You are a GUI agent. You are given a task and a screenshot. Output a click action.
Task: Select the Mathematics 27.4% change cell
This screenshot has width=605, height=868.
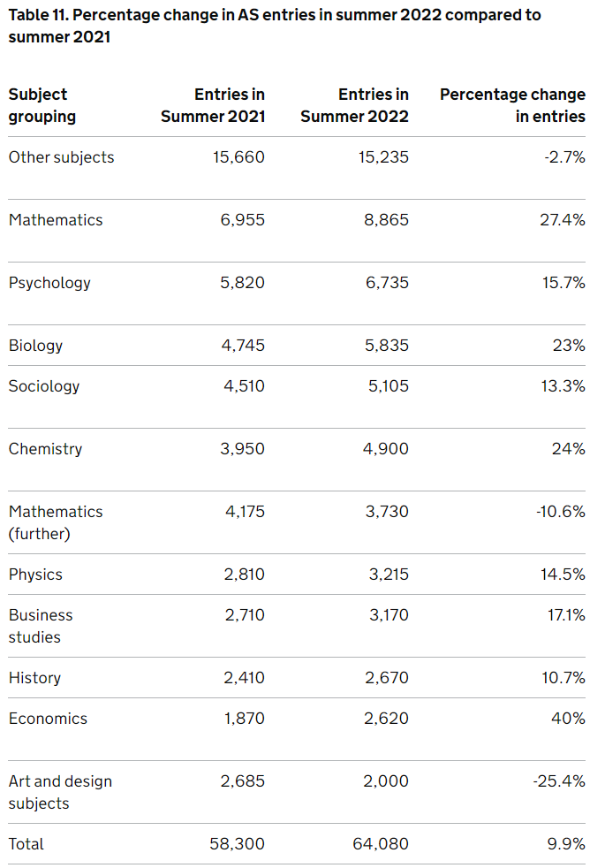pos(563,220)
